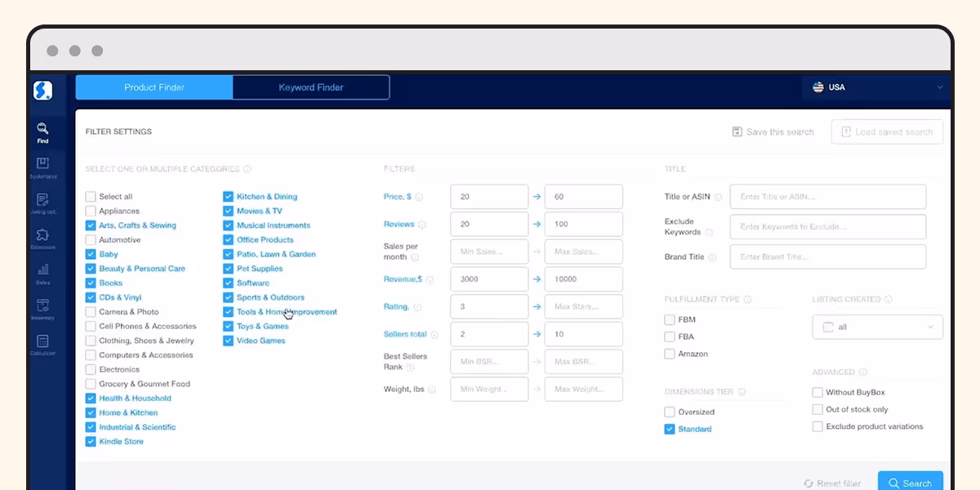Click the info icon beside Fulfillment Type

tap(747, 300)
